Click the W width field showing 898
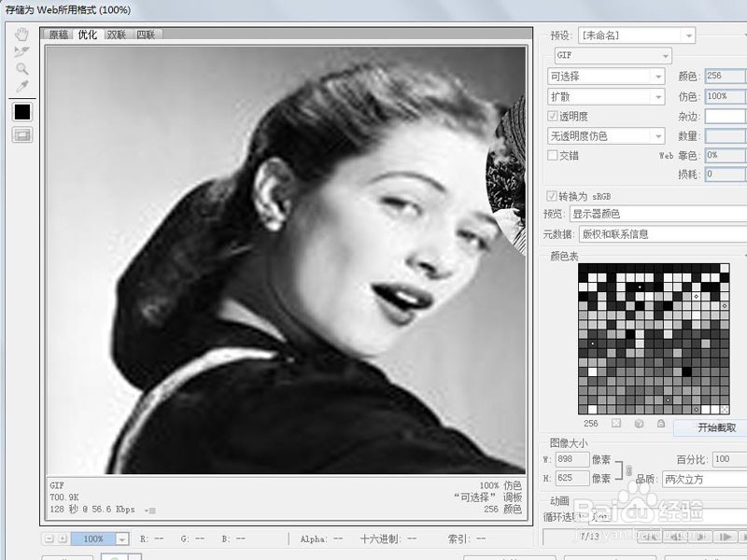 click(572, 459)
